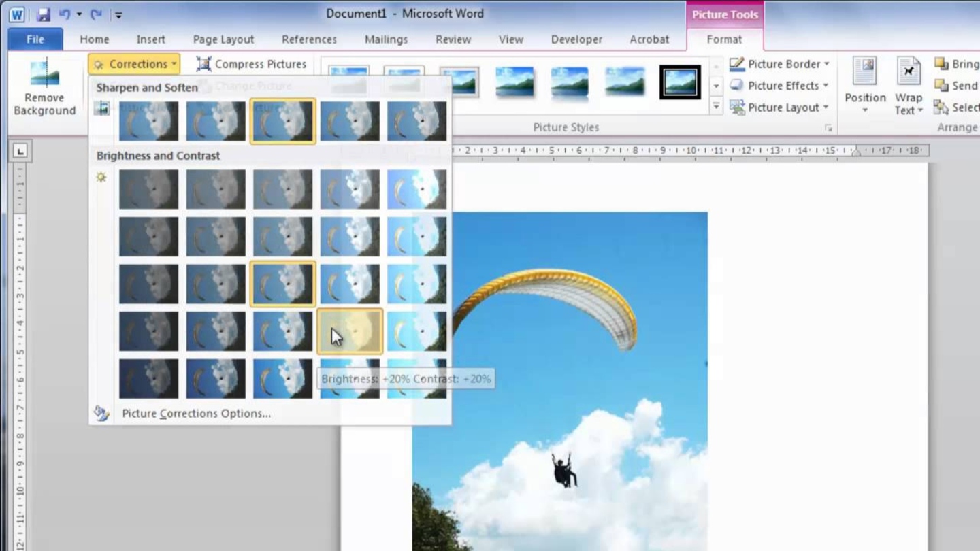
Task: Open Picture Corrections Options
Action: click(x=196, y=414)
